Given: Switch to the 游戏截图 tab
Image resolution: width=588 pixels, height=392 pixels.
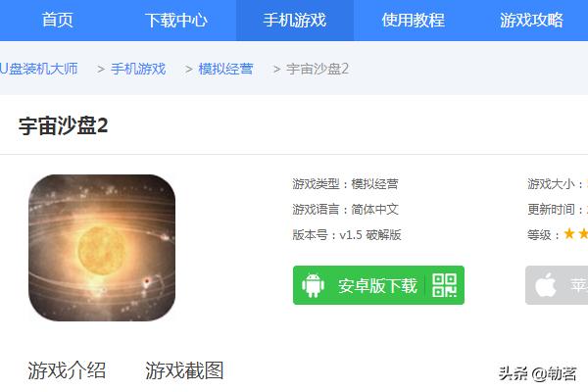Looking at the screenshot, I should coord(184,370).
